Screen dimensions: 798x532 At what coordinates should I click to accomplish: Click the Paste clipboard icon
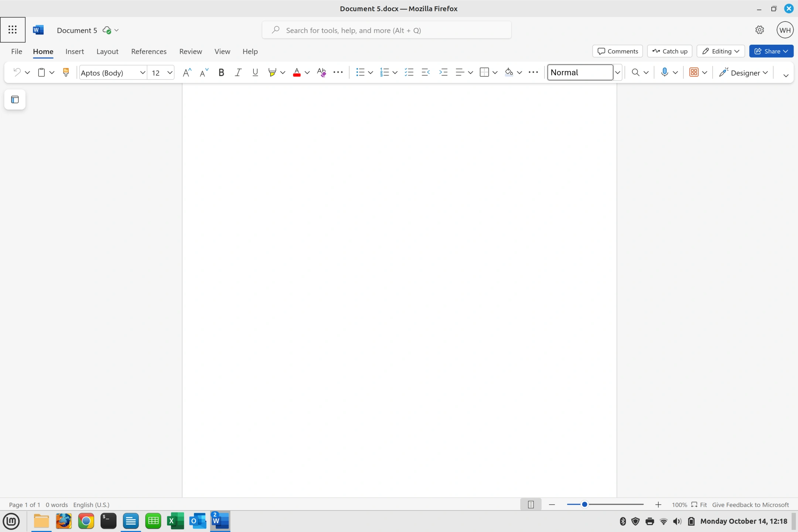[x=41, y=72]
